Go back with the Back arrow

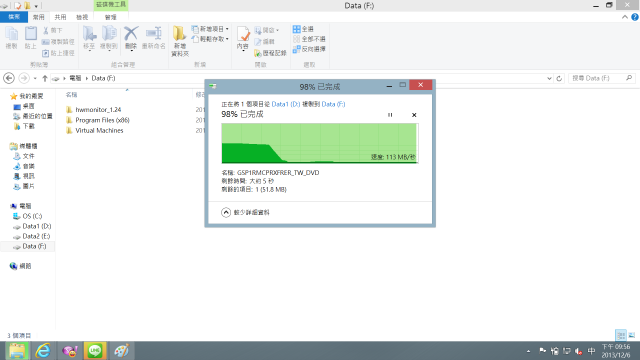pos(9,78)
